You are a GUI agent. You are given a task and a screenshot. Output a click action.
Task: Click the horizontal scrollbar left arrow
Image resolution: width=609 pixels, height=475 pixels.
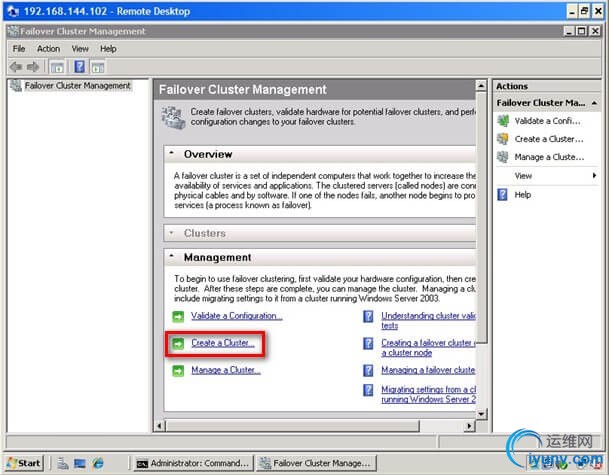click(159, 426)
